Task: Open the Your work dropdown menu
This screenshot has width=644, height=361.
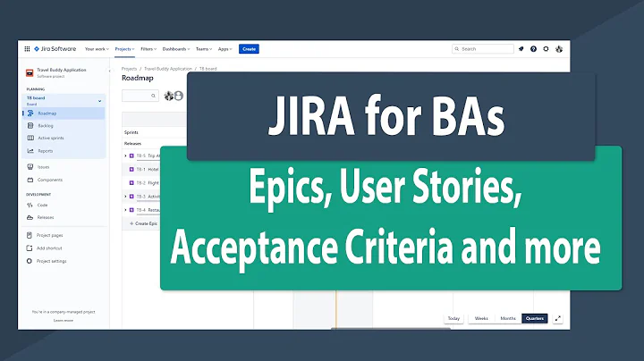Action: coord(97,49)
